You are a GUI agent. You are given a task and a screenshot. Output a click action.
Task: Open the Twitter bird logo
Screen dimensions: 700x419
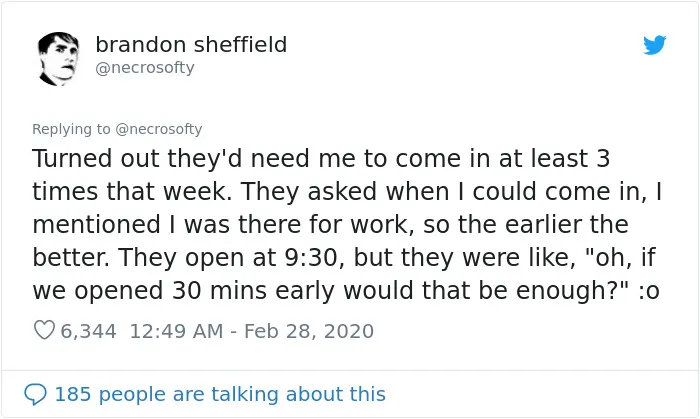click(x=654, y=45)
